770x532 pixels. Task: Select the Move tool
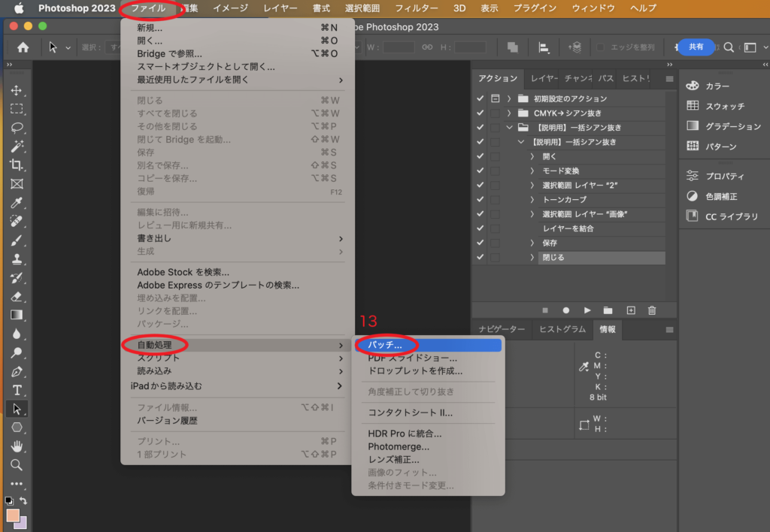[x=17, y=90]
